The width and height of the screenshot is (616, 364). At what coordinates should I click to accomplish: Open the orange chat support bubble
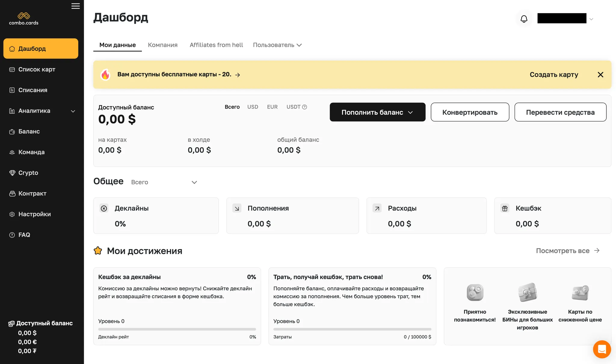[602, 349]
